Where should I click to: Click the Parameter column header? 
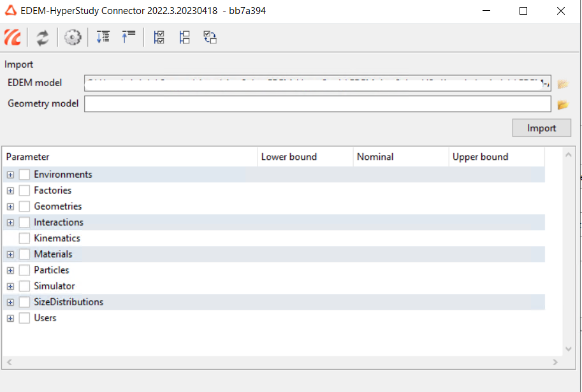[x=130, y=157]
